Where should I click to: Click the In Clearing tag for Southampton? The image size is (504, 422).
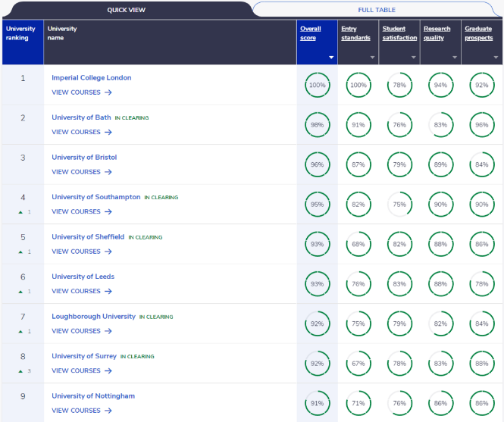(x=161, y=197)
